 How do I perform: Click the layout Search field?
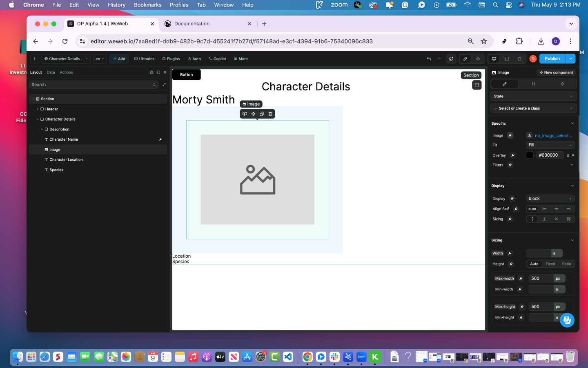94,85
